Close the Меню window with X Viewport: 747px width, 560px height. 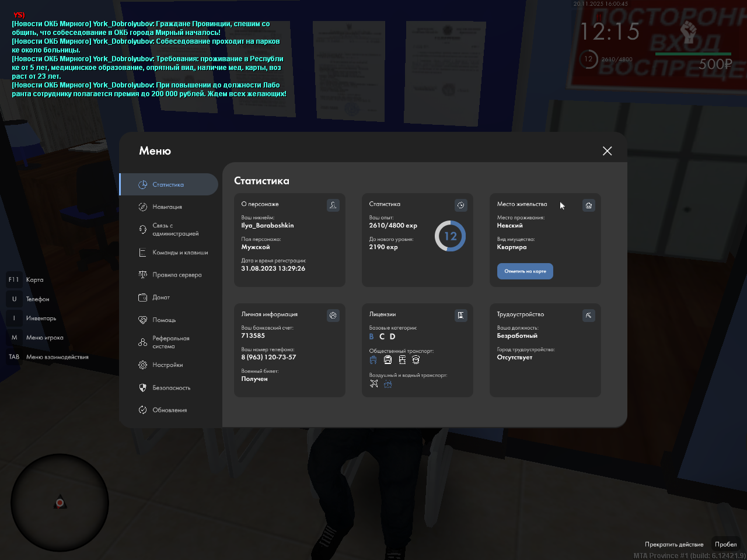(607, 151)
